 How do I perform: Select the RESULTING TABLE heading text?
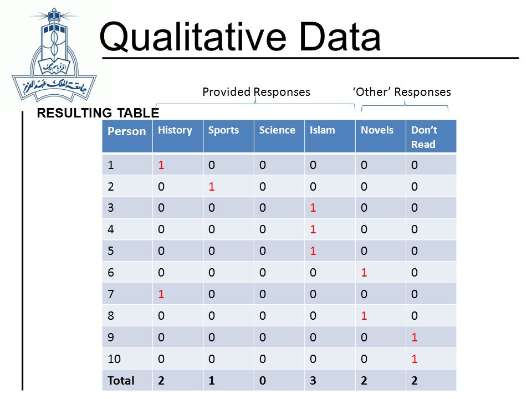point(98,113)
